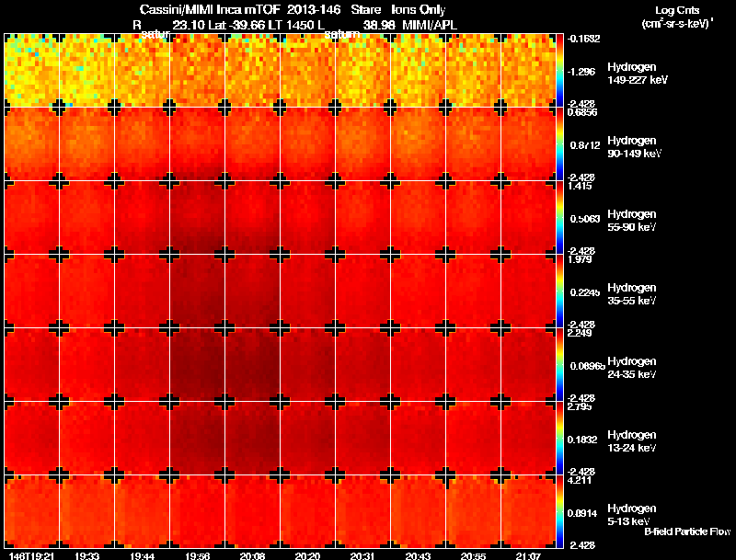This screenshot has height=560, width=736.
Task: Click the Hydrogen 55-90 keV label
Action: point(632,221)
